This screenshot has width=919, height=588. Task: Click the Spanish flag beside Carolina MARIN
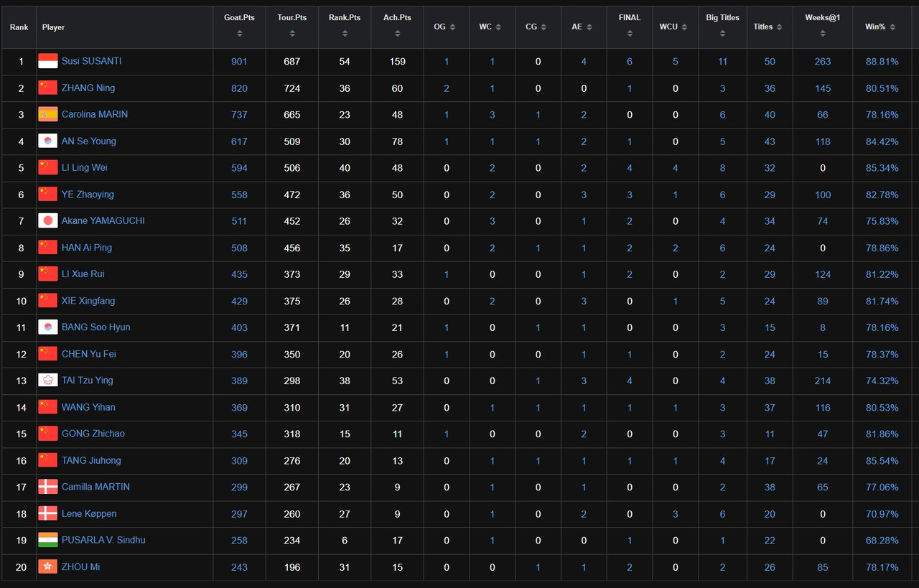47,114
